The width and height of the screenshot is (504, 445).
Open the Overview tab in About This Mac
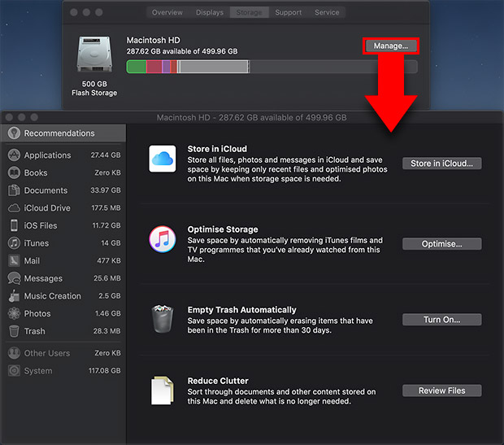[167, 12]
